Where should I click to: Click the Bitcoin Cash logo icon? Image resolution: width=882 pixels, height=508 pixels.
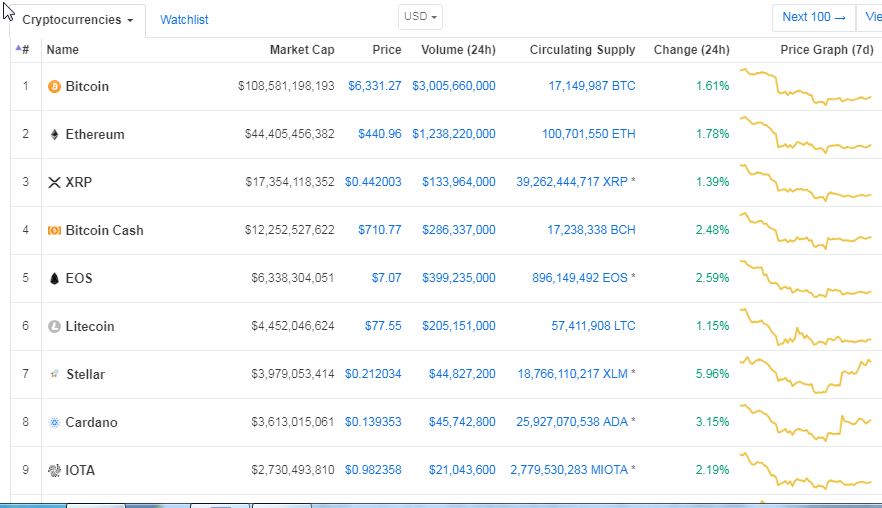(54, 230)
